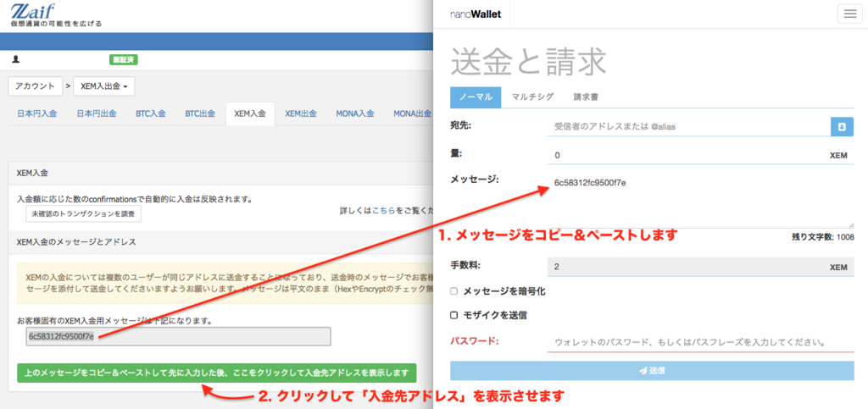
Task: Click the アカウント breadcrumb button
Action: coord(36,86)
